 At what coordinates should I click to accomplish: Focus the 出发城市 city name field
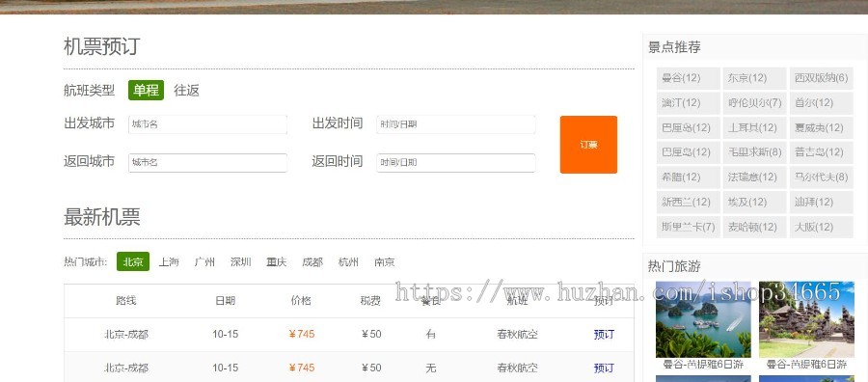pyautogui.click(x=207, y=124)
